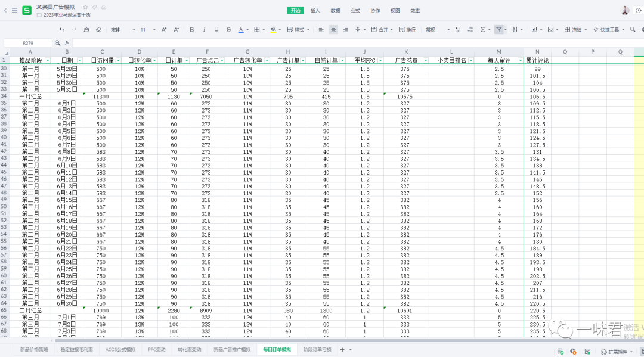This screenshot has height=357, width=644.
Task: Toggle italic formatting
Action: 204,30
